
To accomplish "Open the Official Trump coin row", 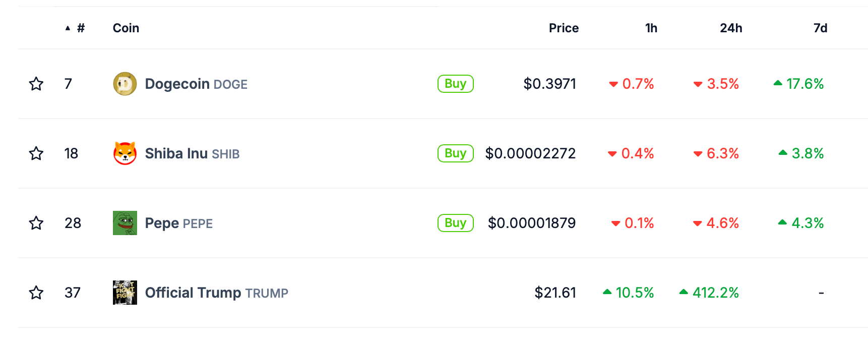I will tap(217, 293).
